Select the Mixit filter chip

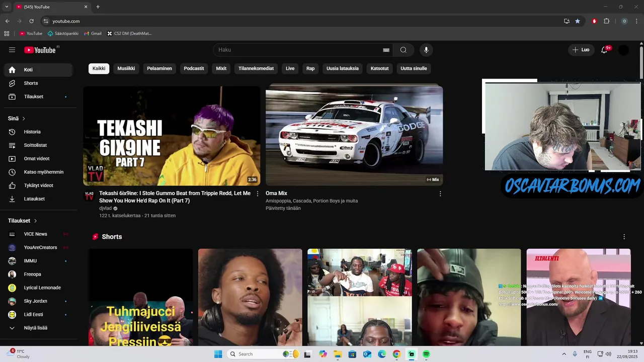221,68
